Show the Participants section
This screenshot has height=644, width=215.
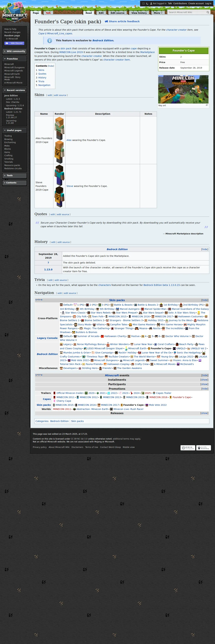[x=204, y=384]
